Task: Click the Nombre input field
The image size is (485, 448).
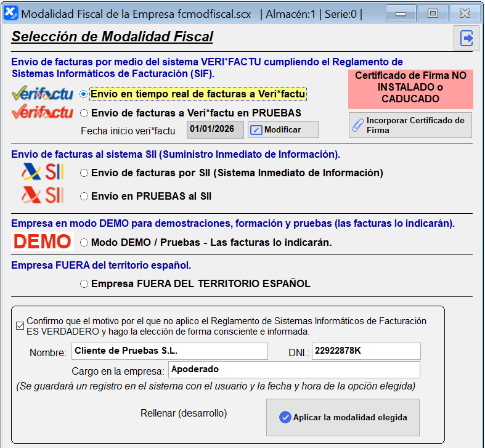Action: point(169,351)
